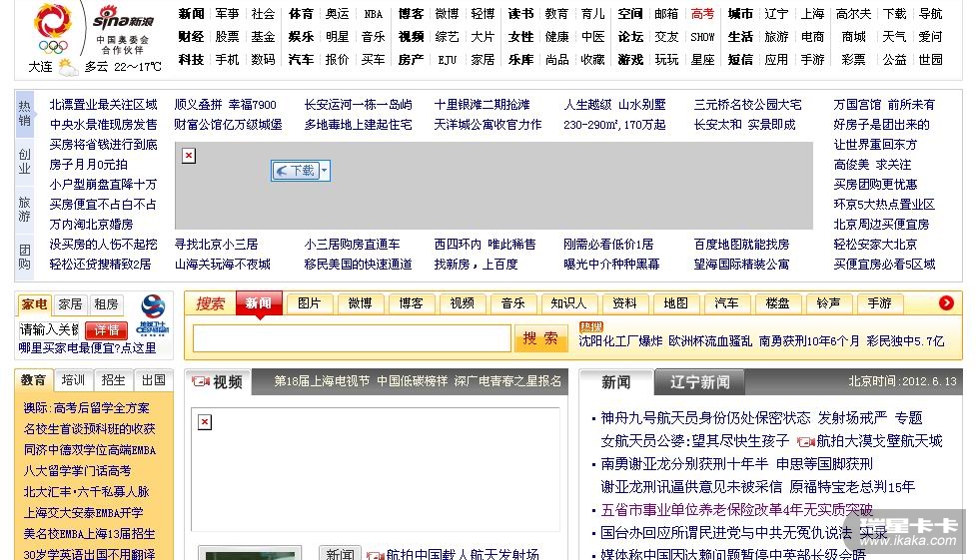Screen dimensions: 976x560
Task: Open 澳际:高考后留学全方案 link
Action: (87, 408)
